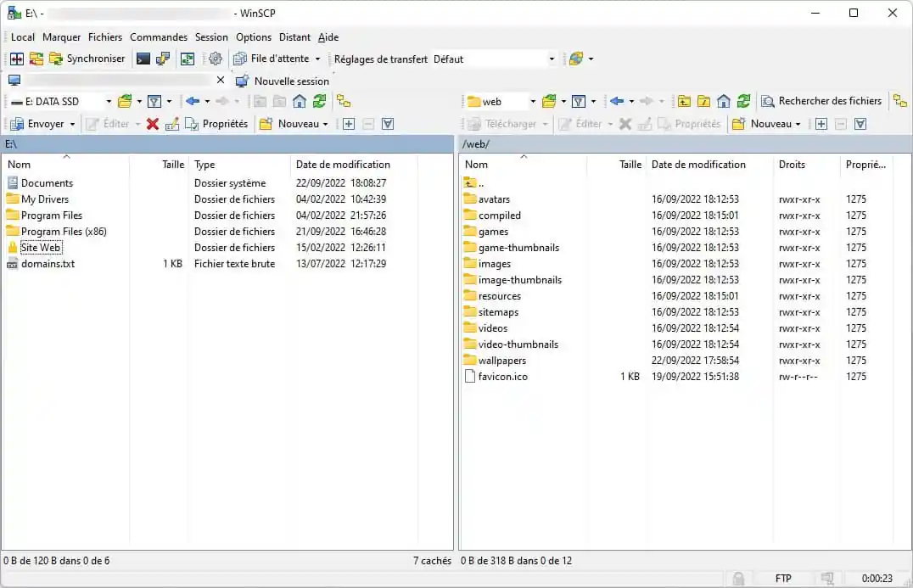Open the Fichiers menu
The width and height of the screenshot is (913, 588).
coord(105,37)
